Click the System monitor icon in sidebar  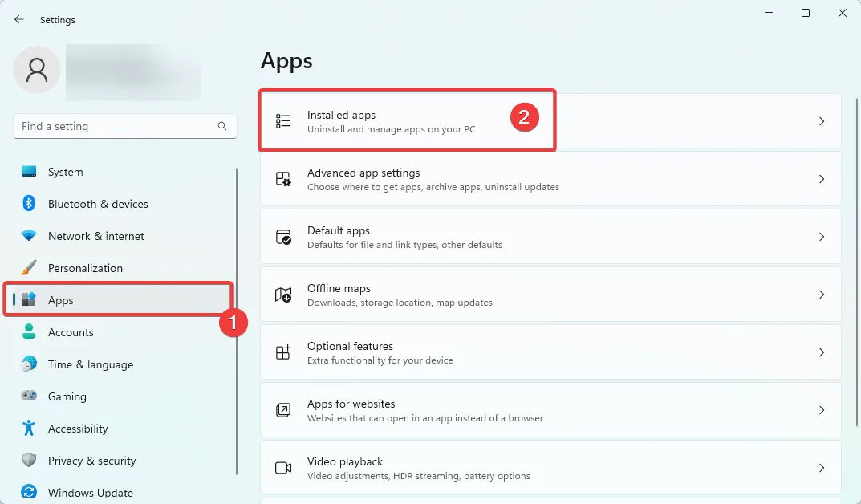click(x=29, y=171)
